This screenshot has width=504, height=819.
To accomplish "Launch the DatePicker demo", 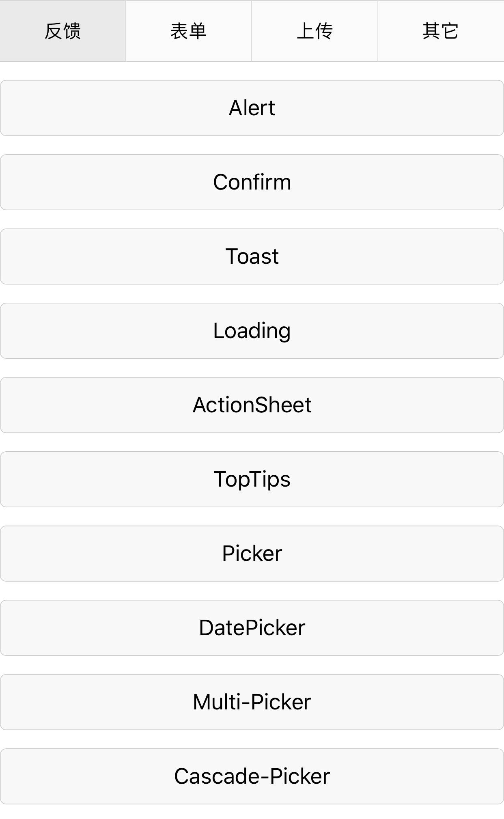I will click(252, 628).
